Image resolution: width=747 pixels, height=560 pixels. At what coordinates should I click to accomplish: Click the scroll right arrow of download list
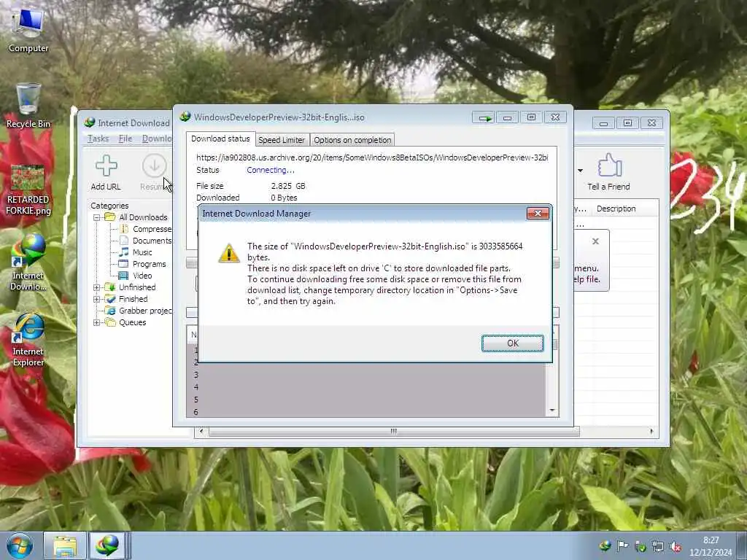coord(651,432)
